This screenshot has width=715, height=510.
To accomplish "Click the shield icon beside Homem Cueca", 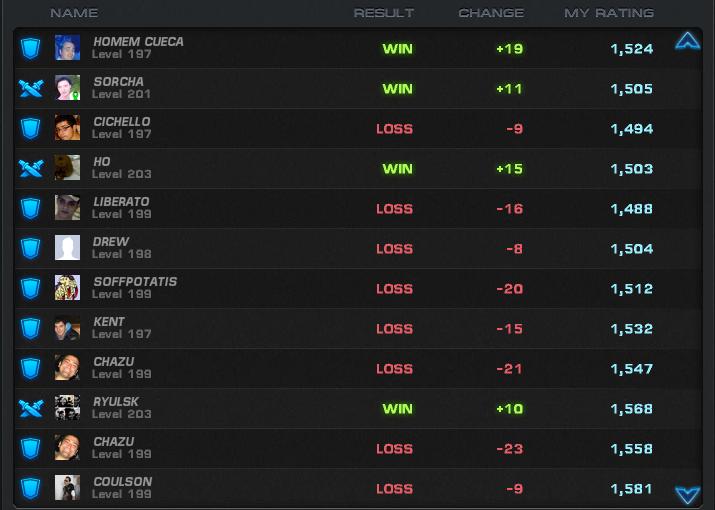I will click(x=30, y=48).
